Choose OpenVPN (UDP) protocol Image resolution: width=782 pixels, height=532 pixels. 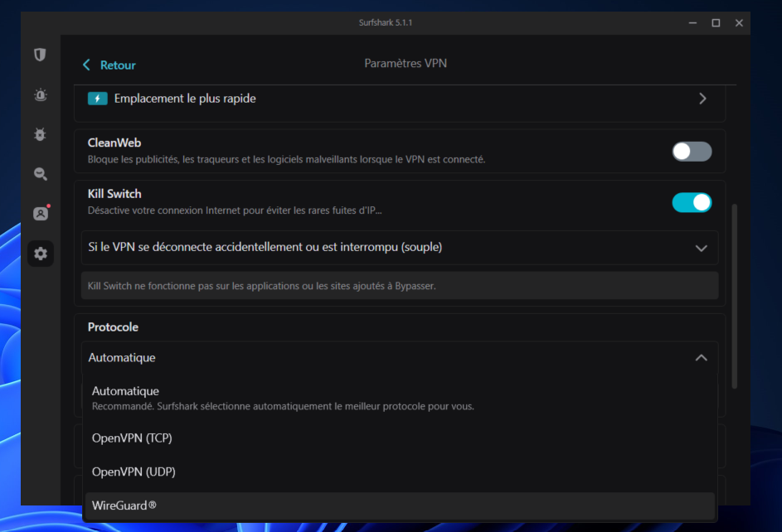tap(400, 472)
